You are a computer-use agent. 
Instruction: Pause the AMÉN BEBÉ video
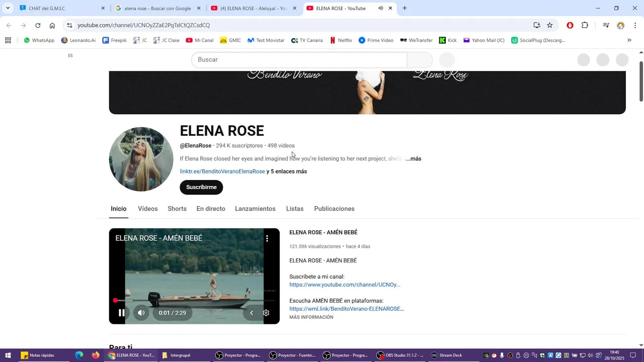tap(121, 313)
